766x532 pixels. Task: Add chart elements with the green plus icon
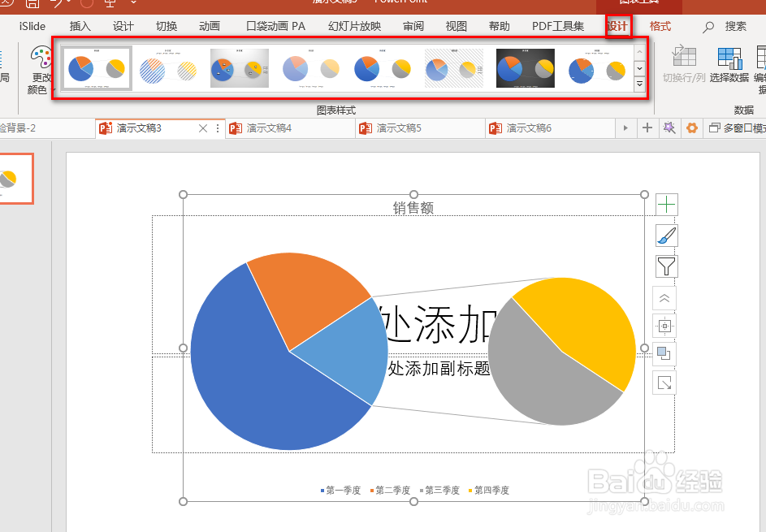click(x=665, y=204)
